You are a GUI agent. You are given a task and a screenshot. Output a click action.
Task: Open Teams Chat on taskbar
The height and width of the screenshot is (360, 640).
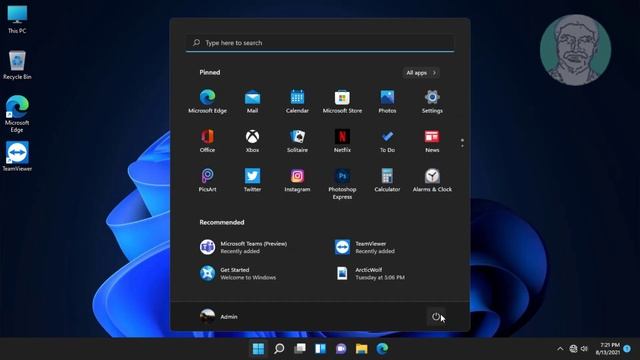(341, 349)
